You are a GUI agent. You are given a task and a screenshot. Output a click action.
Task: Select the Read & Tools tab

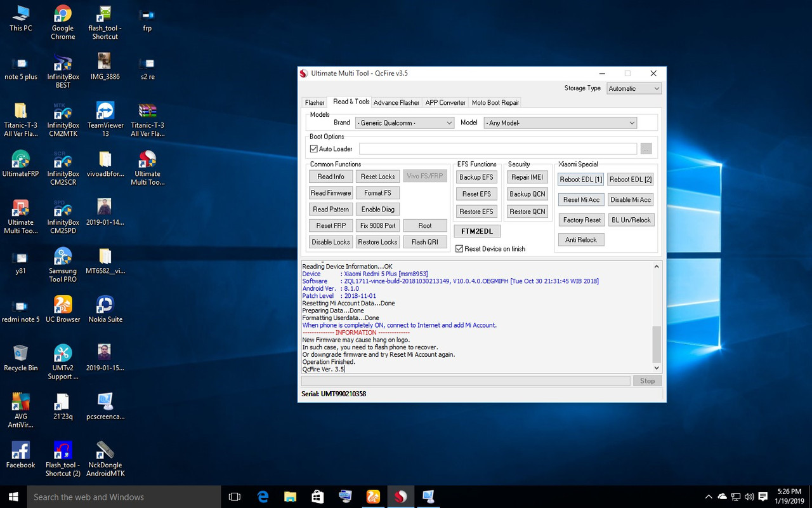click(351, 102)
